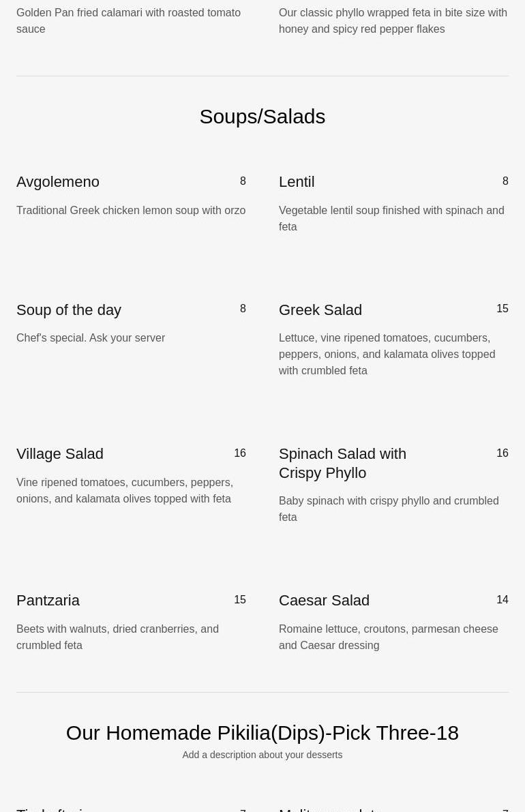Open the Soup of the day item

[69, 310]
